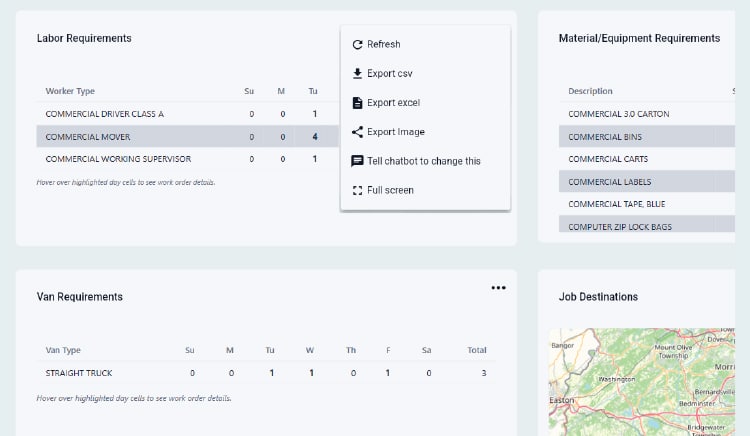Choose Full screen menu entry
This screenshot has width=750, height=436.
point(425,190)
